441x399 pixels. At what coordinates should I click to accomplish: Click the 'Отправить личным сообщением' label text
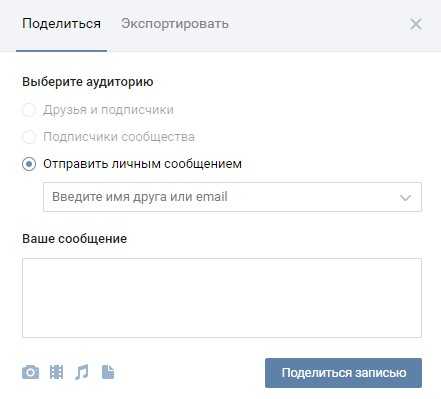(x=142, y=164)
